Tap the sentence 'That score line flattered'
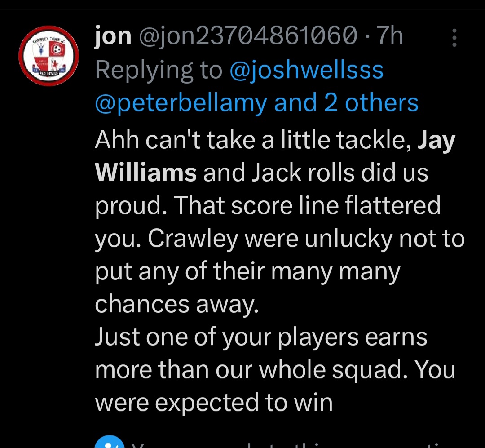485x448 pixels. click(x=308, y=206)
